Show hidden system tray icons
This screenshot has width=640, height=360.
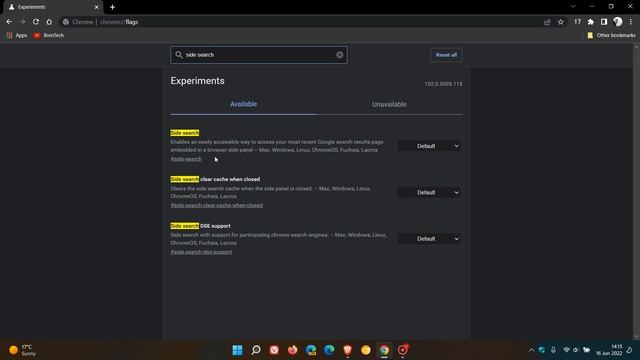coord(531,350)
